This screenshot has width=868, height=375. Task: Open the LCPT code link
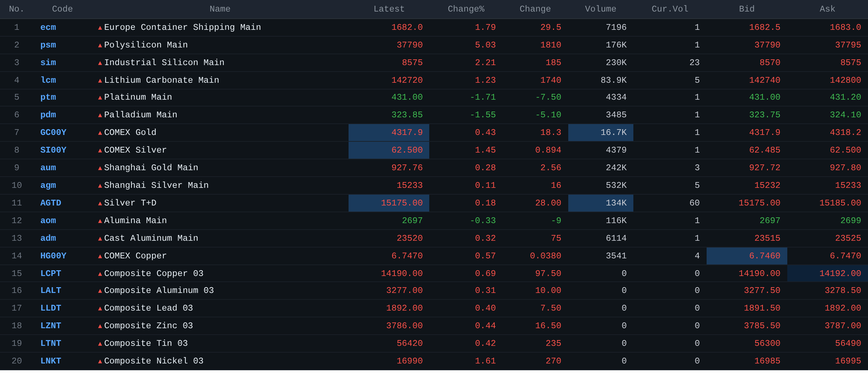[x=51, y=274]
